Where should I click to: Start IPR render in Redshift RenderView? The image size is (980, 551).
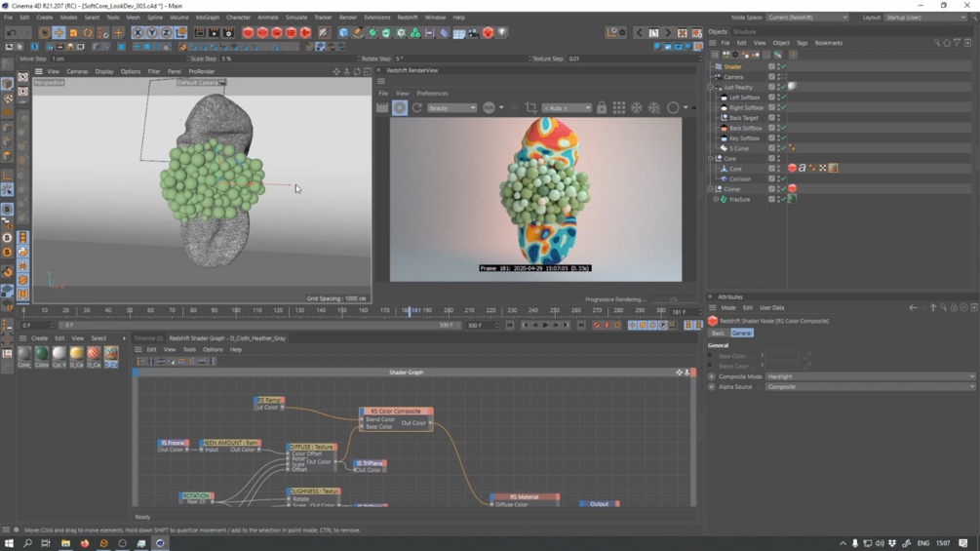pos(400,108)
